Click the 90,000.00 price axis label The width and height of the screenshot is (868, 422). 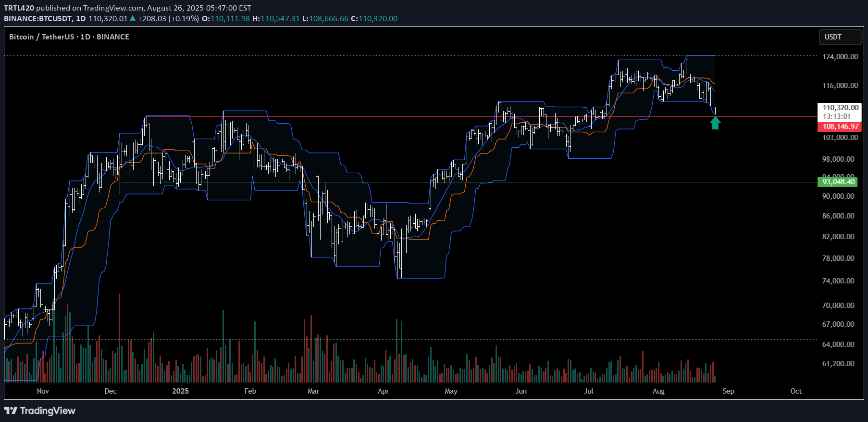[838, 196]
